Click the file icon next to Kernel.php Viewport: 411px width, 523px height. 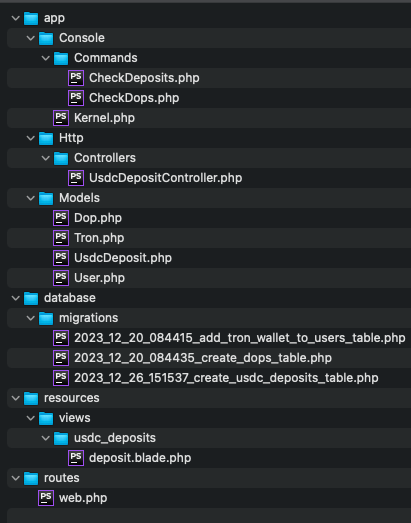[x=61, y=118]
